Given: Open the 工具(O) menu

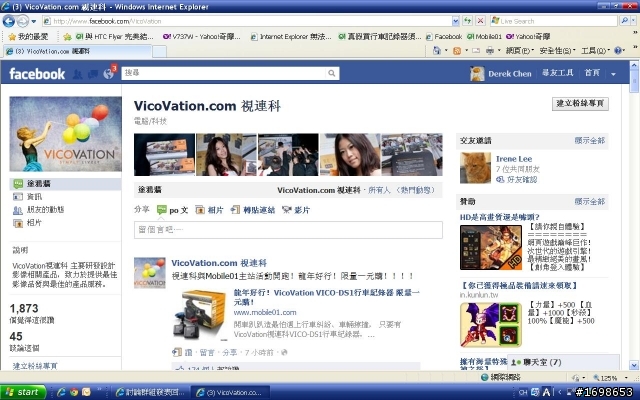Looking at the screenshot, I should pyautogui.click(x=595, y=51).
